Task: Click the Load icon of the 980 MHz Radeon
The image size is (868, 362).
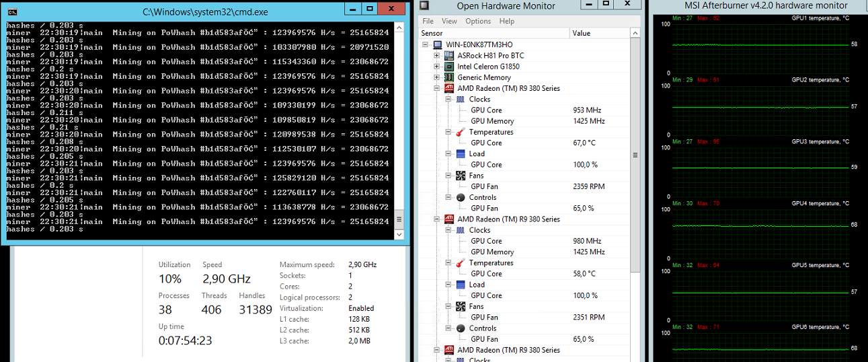Action: point(461,285)
